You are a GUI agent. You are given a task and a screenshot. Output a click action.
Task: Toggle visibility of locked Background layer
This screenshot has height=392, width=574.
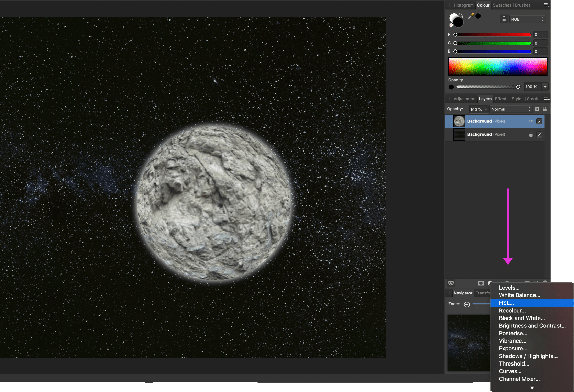[x=539, y=134]
